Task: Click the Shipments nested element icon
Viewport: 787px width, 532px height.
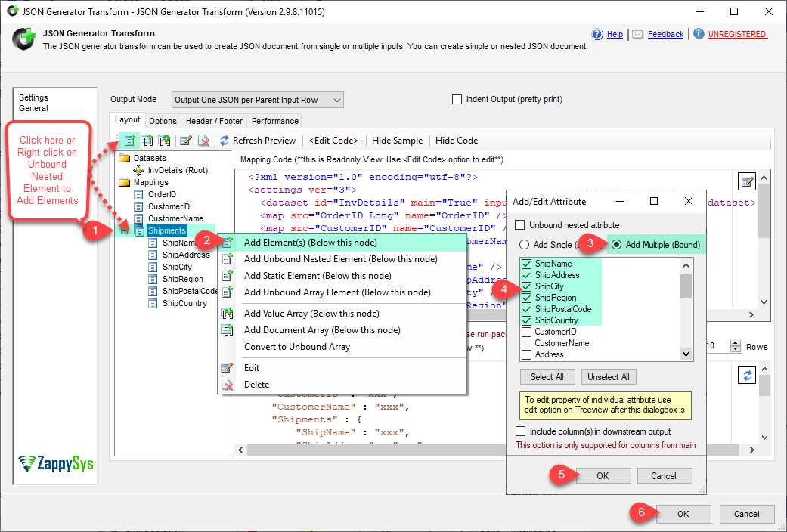Action: (139, 230)
